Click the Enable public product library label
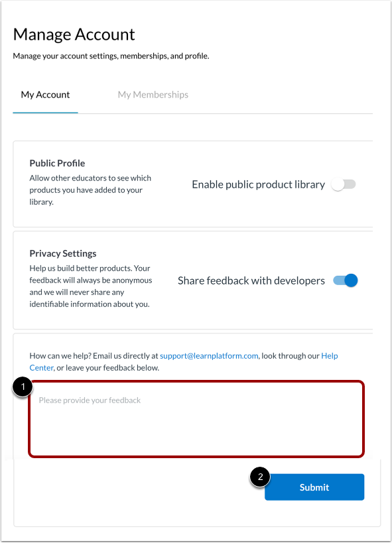The height and width of the screenshot is (543, 392). 258,184
